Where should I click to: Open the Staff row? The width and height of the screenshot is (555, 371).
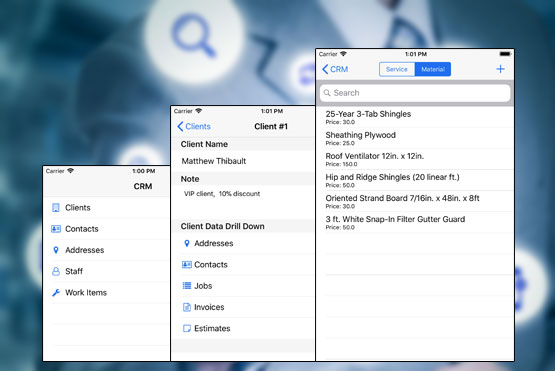pos(107,271)
